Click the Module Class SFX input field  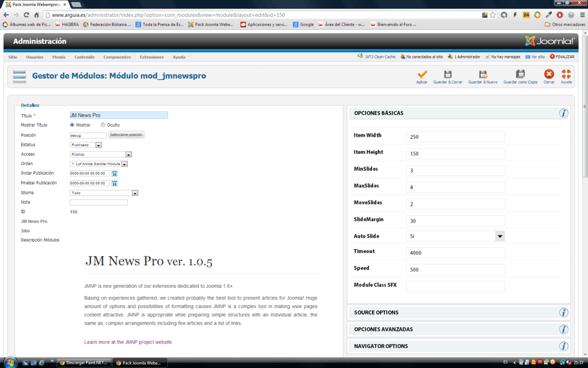click(455, 287)
